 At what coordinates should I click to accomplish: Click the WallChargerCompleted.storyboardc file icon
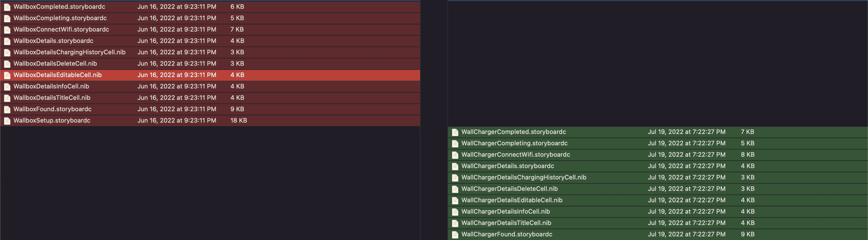point(455,132)
